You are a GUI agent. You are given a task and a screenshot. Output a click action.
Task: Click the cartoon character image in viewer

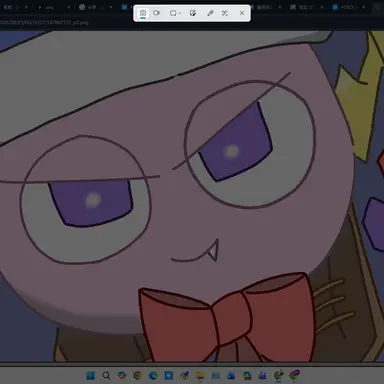pos(192,196)
